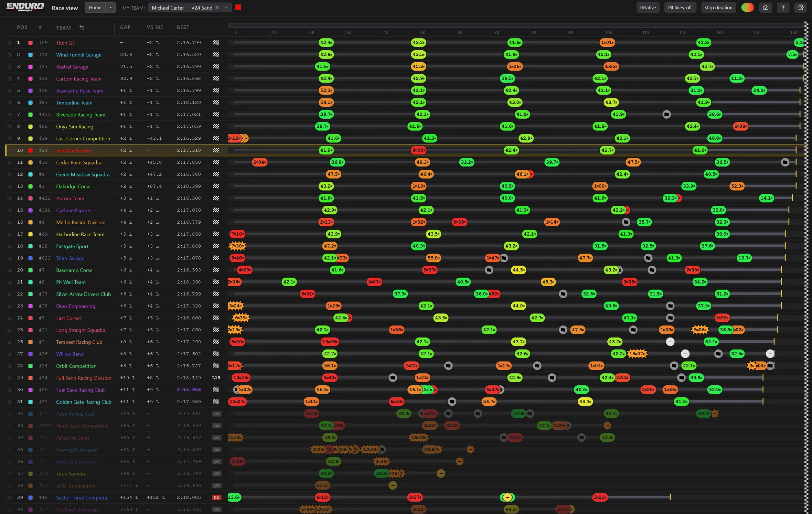The image size is (812, 514).
Task: Click the DQ badge for Sector Three Competition
Action: point(216,497)
